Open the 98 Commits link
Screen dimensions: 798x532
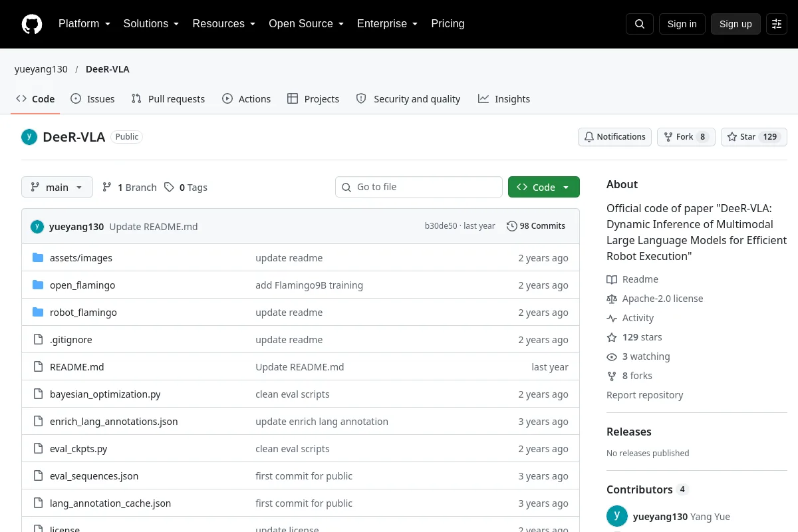pyautogui.click(x=536, y=226)
